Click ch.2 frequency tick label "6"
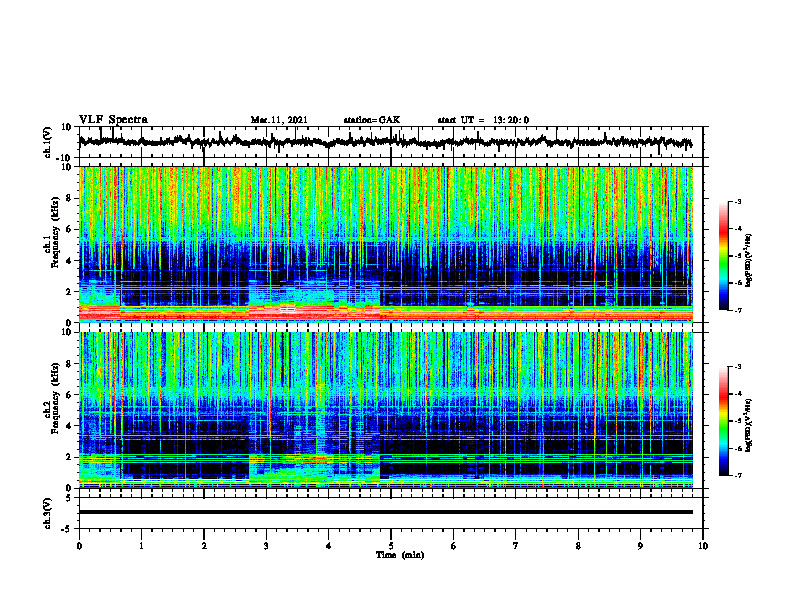 (70, 395)
